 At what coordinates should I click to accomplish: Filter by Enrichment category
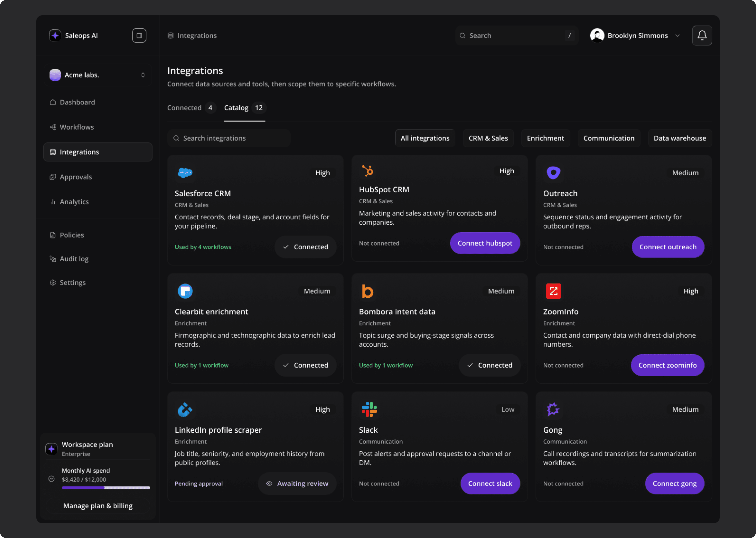(x=545, y=138)
